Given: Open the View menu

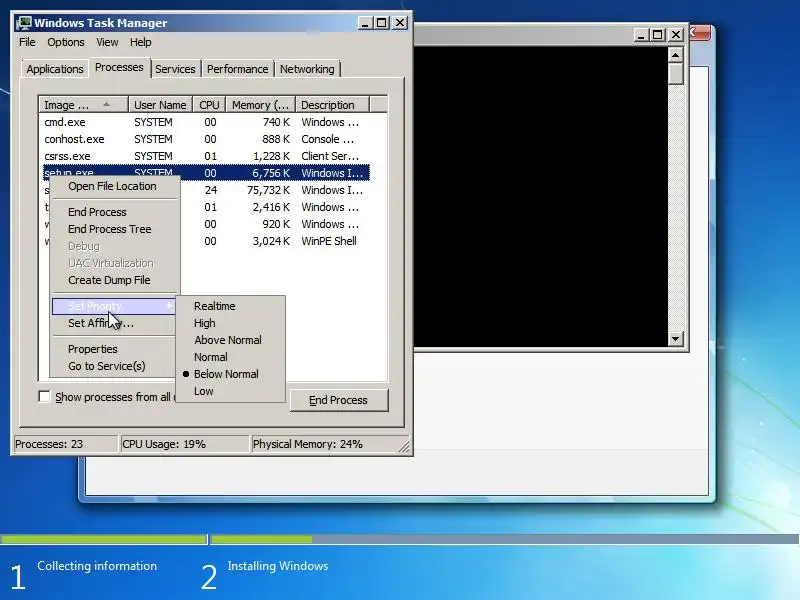Looking at the screenshot, I should click(x=107, y=42).
